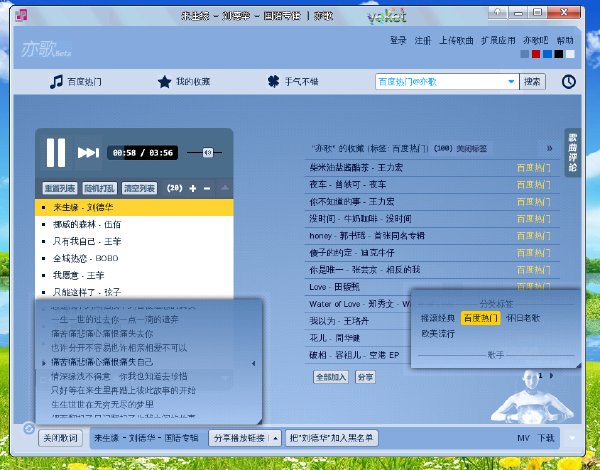Click the title bar up-arrow button

[497, 13]
